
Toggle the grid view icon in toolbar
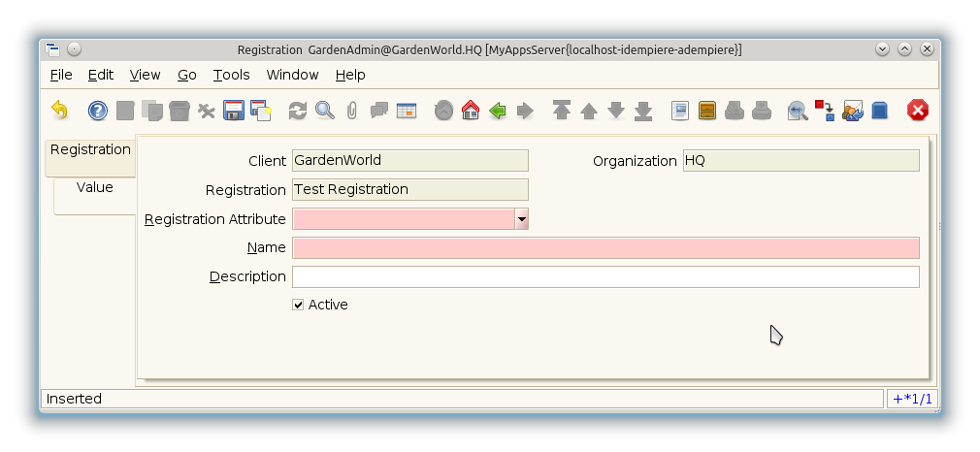[407, 111]
